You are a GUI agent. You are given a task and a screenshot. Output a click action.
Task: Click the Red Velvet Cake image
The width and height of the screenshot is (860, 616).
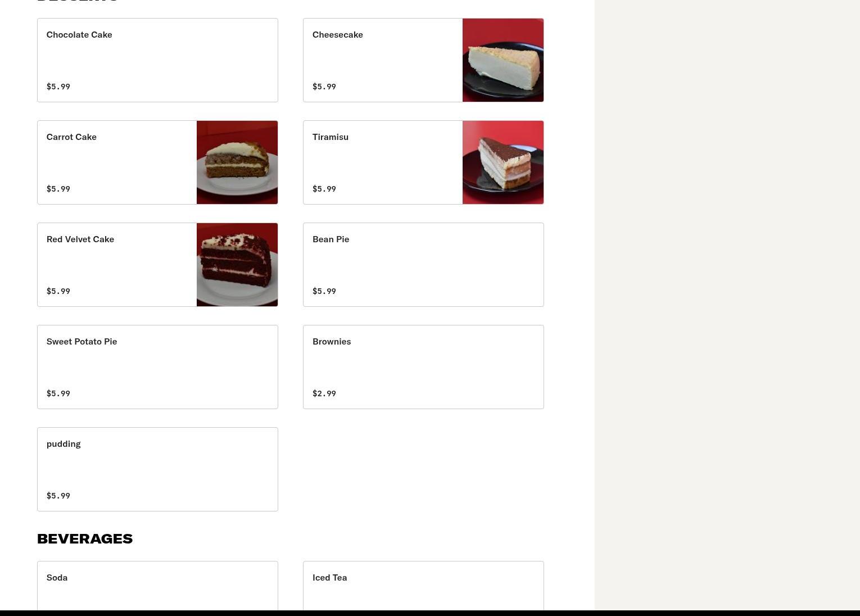(x=237, y=265)
